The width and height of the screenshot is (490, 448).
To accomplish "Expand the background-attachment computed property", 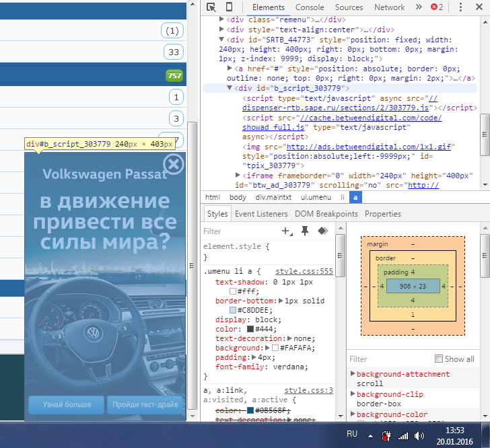I will click(x=353, y=374).
